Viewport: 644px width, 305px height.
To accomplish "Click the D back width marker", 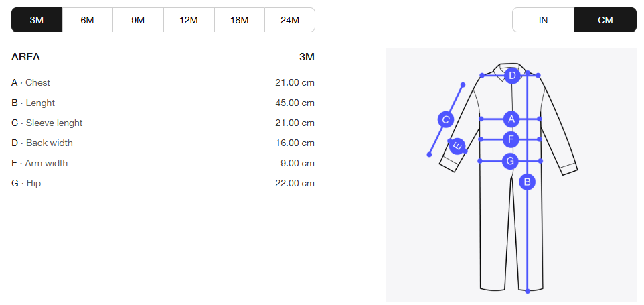I will [512, 76].
